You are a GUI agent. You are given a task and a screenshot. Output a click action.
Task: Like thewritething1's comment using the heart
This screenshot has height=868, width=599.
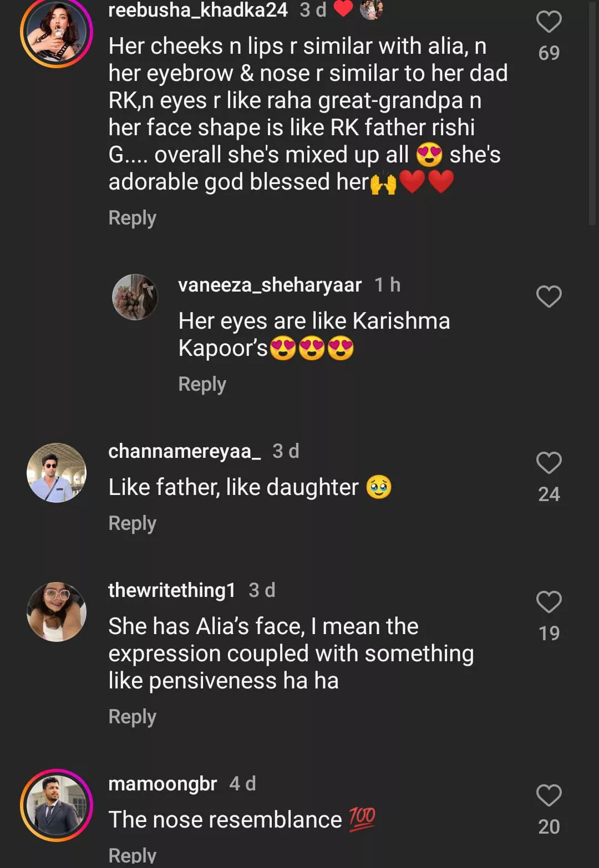(x=549, y=602)
